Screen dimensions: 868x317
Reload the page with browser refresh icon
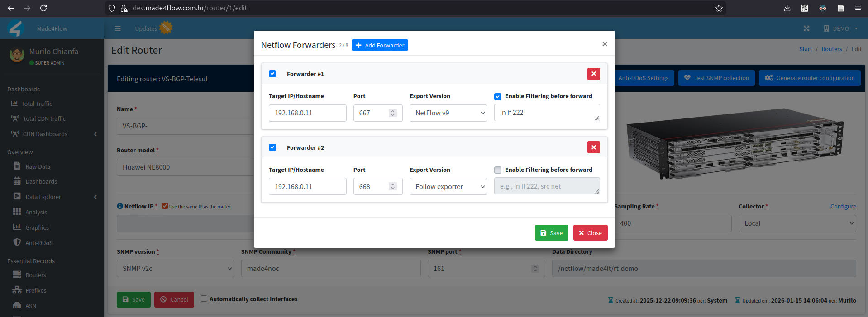(43, 8)
